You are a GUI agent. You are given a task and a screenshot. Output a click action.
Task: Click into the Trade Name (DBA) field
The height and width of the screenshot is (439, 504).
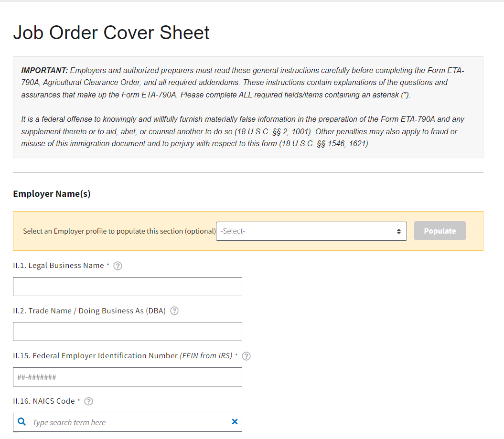128,332
